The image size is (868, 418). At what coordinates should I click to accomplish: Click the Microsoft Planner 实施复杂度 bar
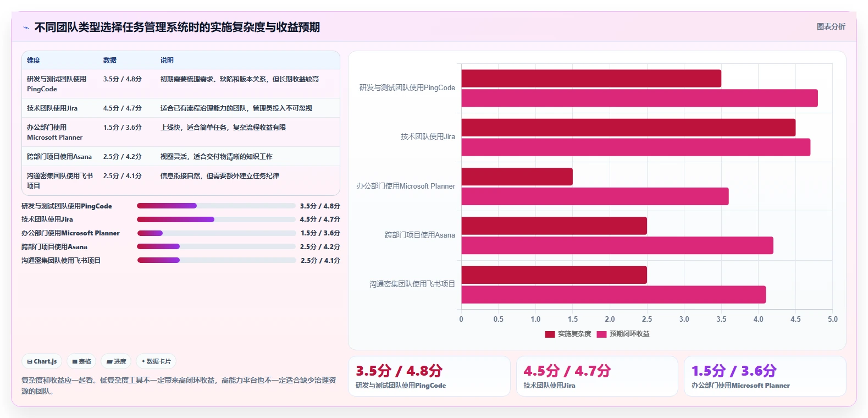(x=517, y=177)
